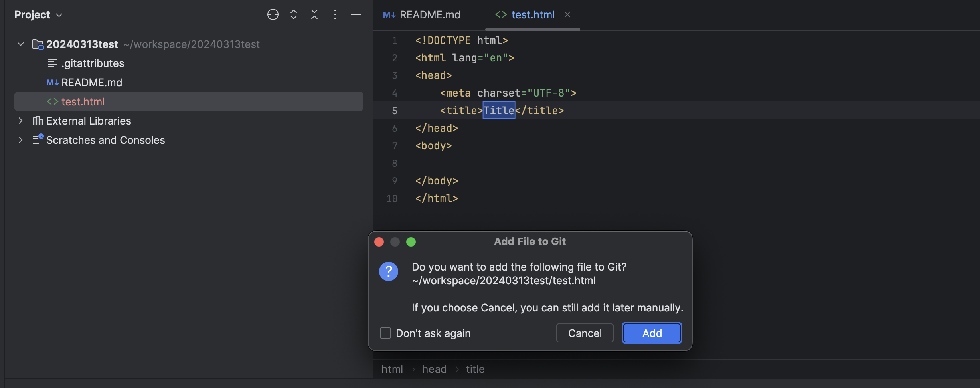The image size is (980, 388).
Task: Click the README.md markdown file icon
Action: click(52, 82)
